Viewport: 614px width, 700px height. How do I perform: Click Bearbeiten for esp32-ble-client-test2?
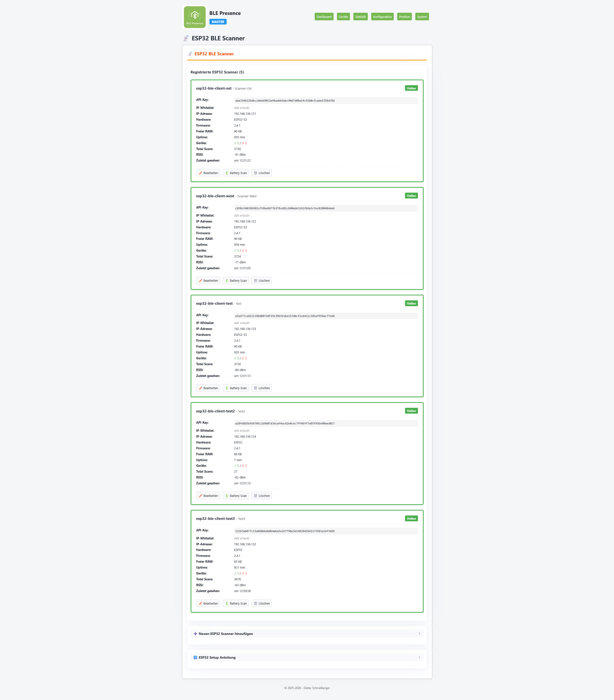208,496
